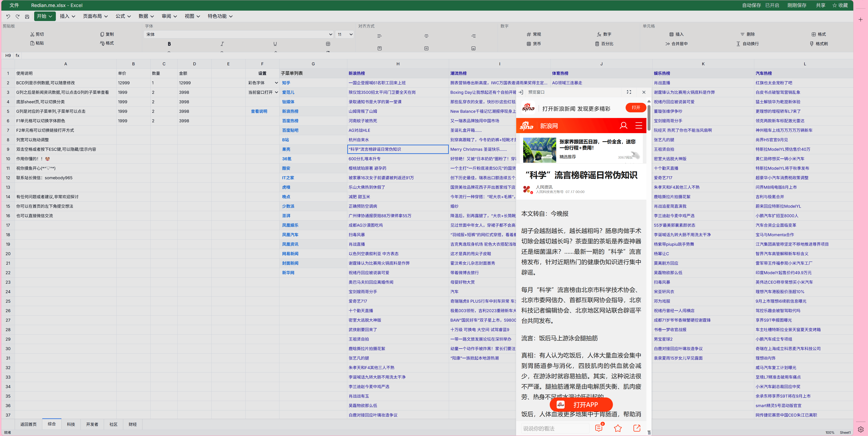Apply 数字 number format

[x=604, y=34]
